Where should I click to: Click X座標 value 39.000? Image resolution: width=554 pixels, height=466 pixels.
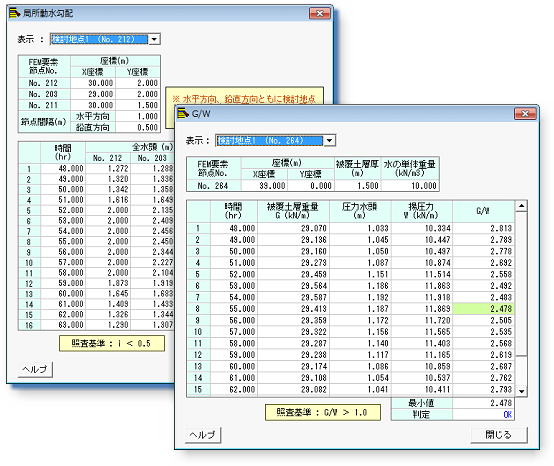[x=264, y=186]
